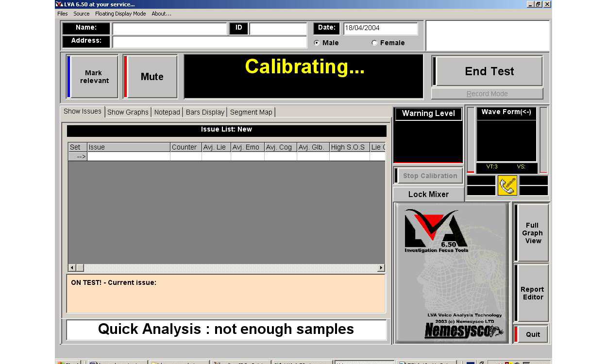Click the Record Mode button

click(487, 94)
